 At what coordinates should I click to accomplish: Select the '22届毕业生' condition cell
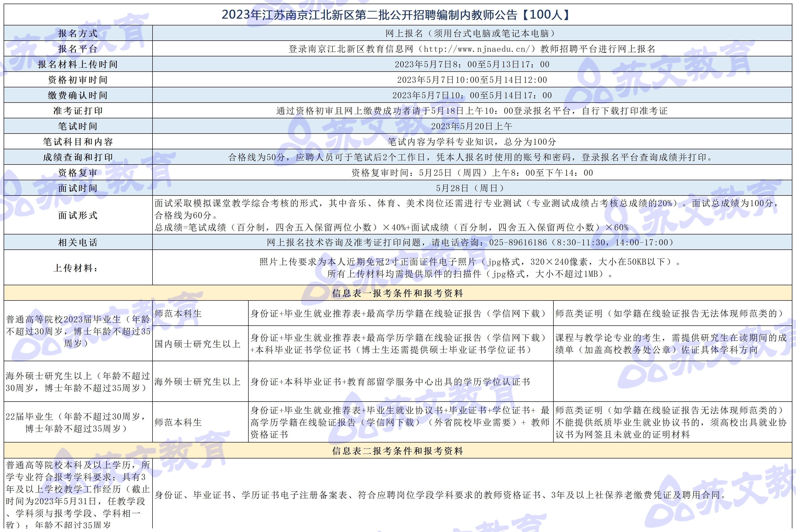point(78,422)
